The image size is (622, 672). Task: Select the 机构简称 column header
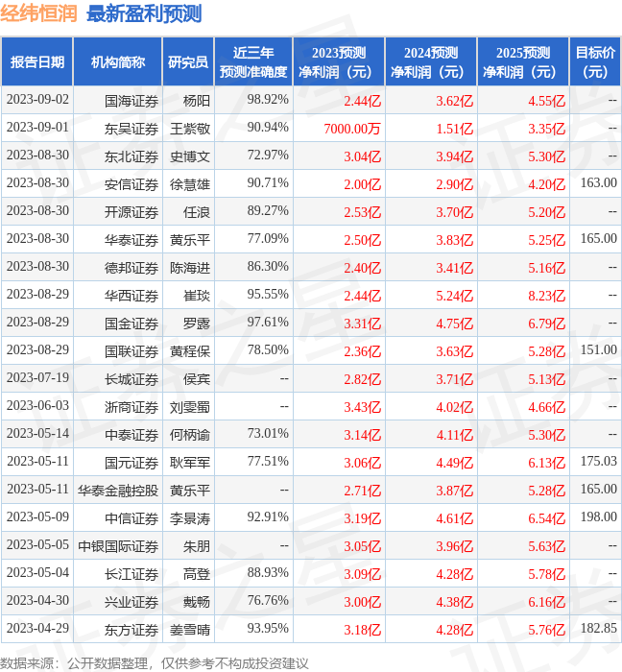coord(118,61)
